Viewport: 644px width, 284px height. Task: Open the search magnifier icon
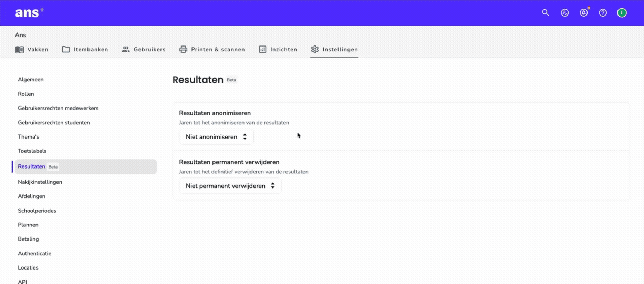coord(546,13)
